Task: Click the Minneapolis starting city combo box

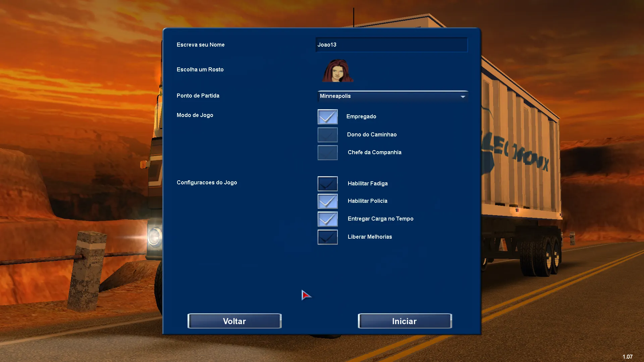Action: [x=392, y=96]
